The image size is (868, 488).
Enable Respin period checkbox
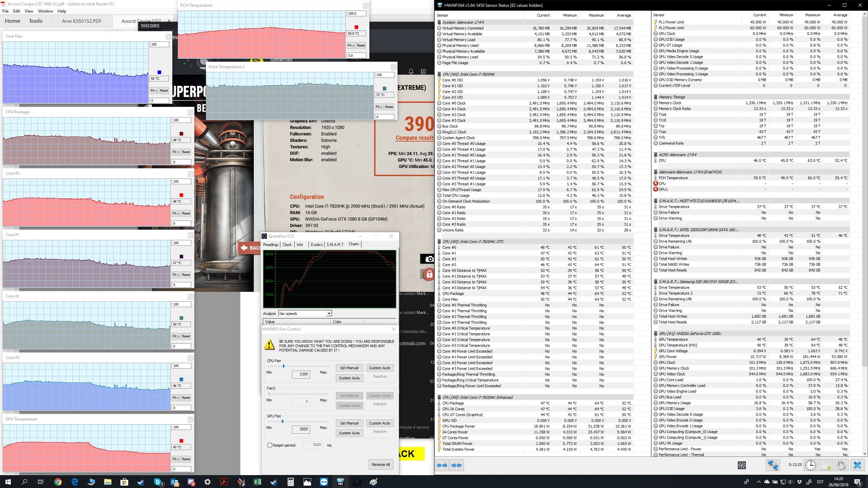[x=270, y=445]
